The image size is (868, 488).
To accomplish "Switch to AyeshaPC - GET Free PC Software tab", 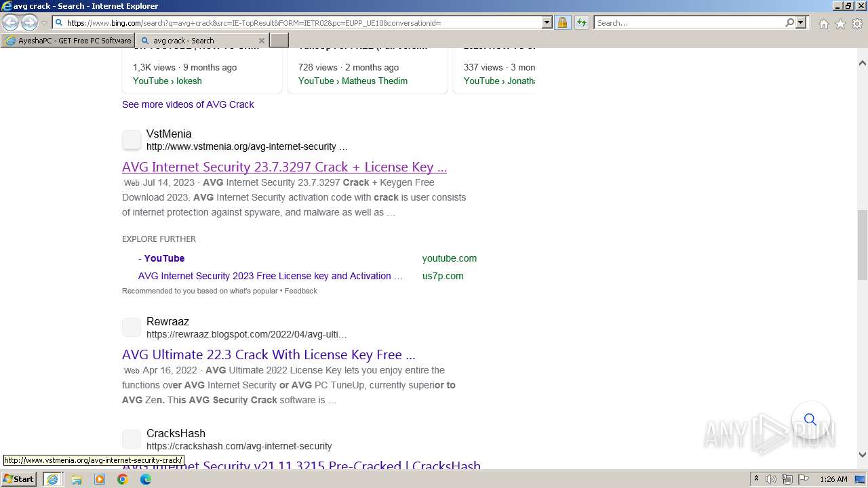I will [x=68, y=41].
